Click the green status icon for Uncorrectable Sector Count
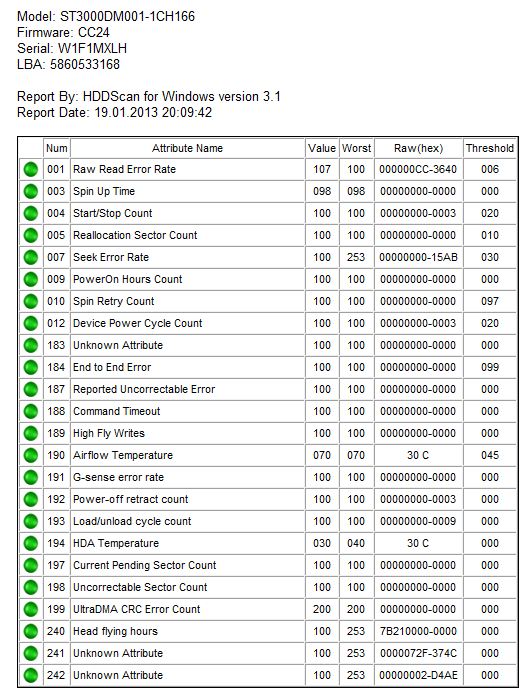The height and width of the screenshot is (697, 529). point(31,588)
